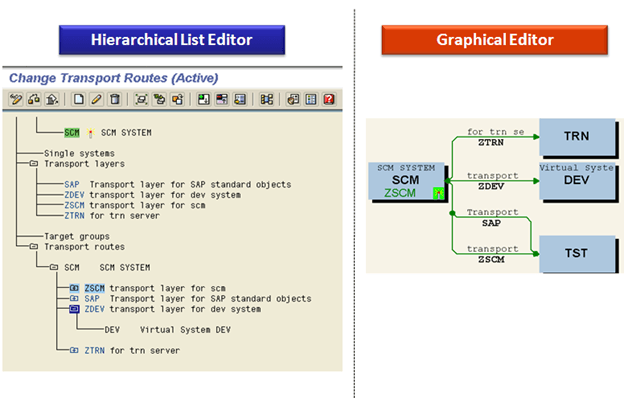
Task: Select ZDEV transport layer under Transport layers
Action: 152,195
